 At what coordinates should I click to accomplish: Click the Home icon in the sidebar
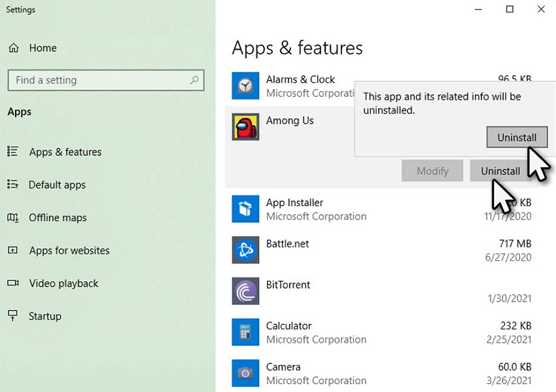coord(14,48)
